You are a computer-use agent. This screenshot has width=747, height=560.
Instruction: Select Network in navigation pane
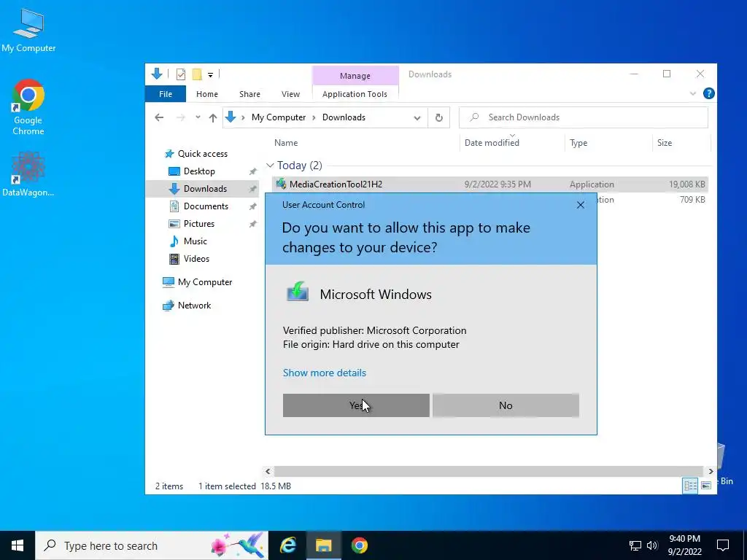click(194, 306)
